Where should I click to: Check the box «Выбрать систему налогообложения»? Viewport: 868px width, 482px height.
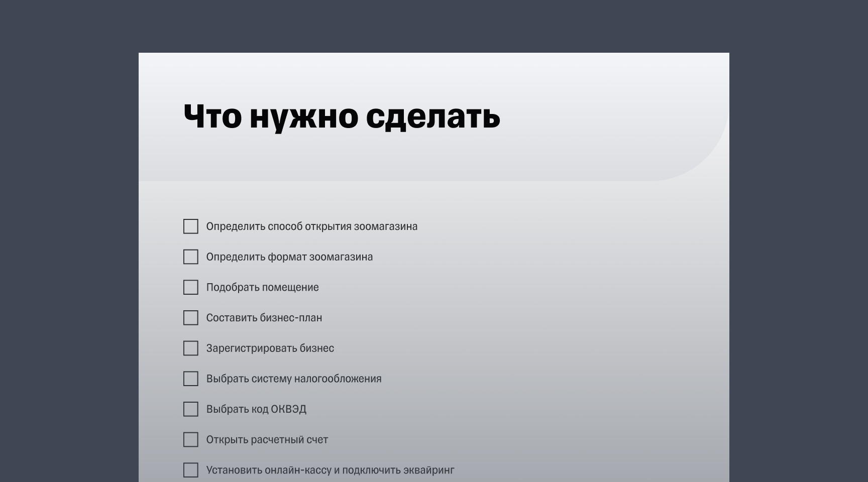[x=191, y=379]
